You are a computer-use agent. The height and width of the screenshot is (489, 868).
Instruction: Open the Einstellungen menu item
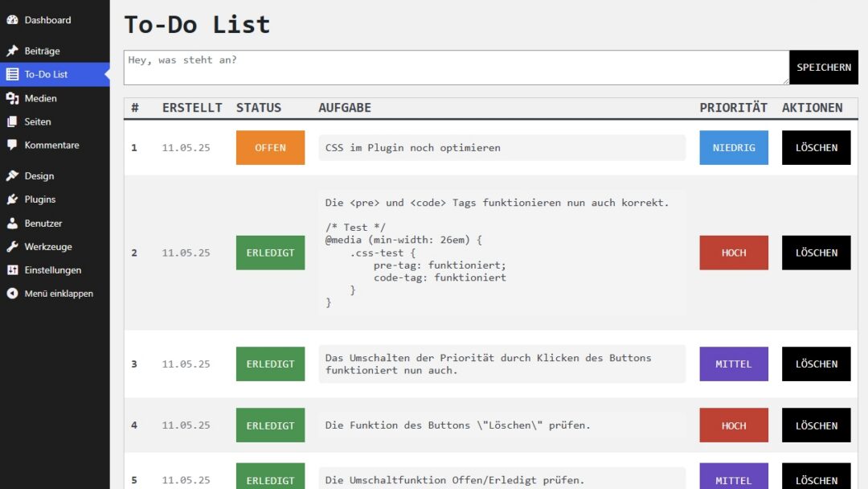(52, 270)
